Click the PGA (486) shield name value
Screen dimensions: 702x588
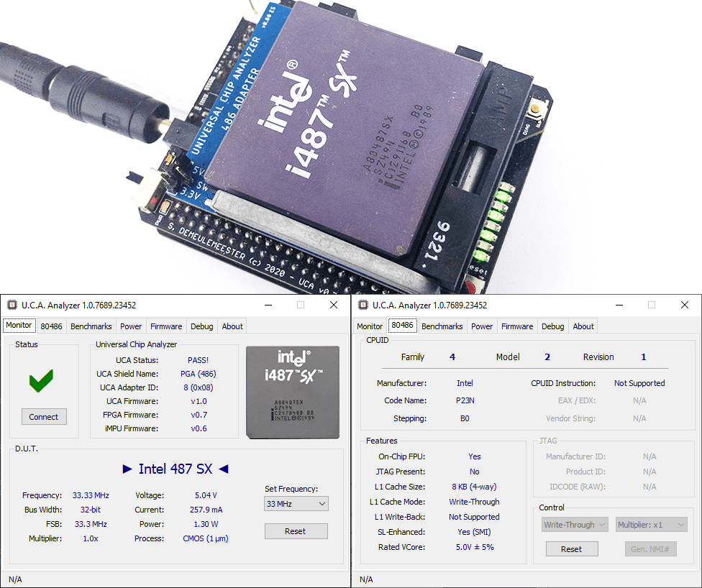tap(199, 374)
